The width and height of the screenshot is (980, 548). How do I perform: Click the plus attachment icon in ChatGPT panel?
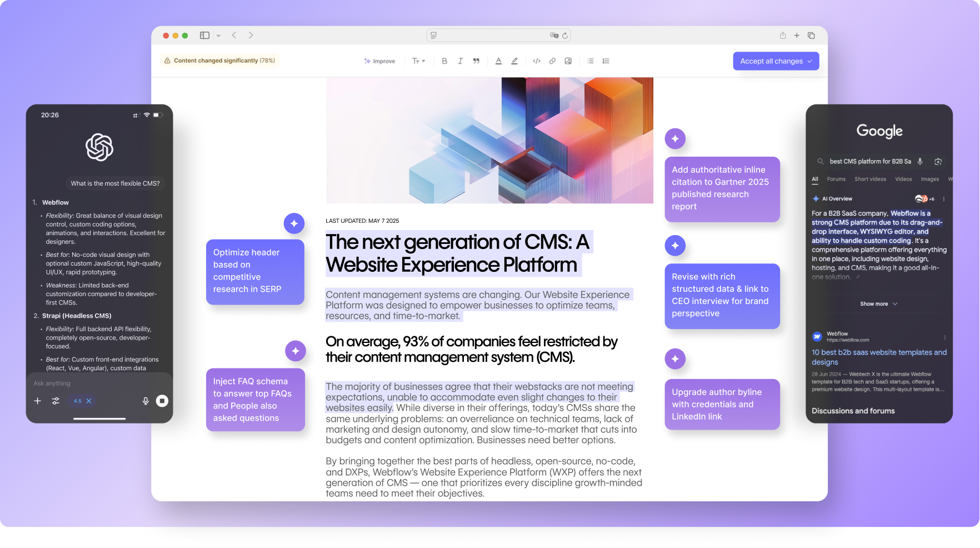point(38,401)
